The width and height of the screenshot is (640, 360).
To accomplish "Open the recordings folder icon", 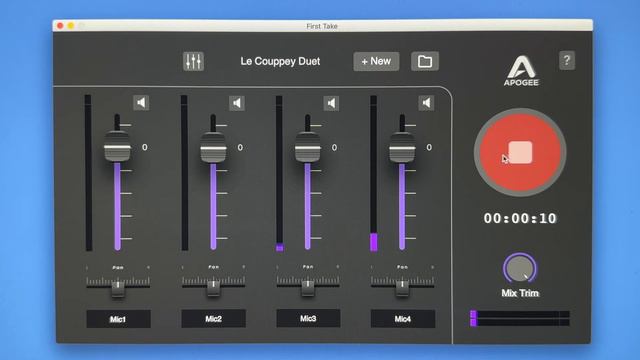I will pyautogui.click(x=425, y=61).
